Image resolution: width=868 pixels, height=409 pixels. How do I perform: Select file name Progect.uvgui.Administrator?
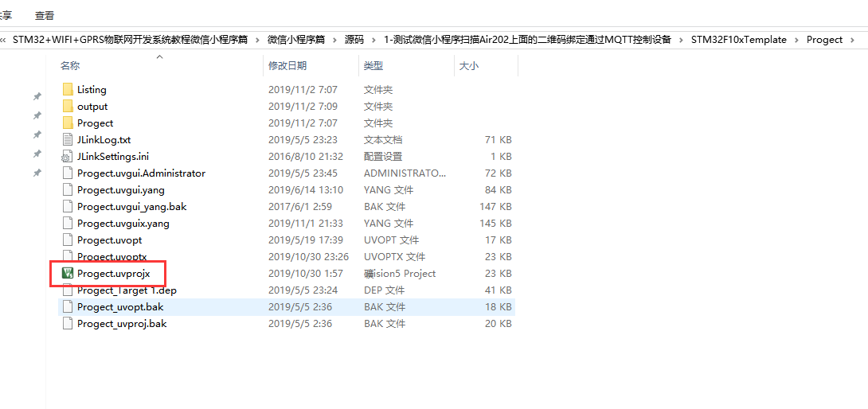coord(141,173)
